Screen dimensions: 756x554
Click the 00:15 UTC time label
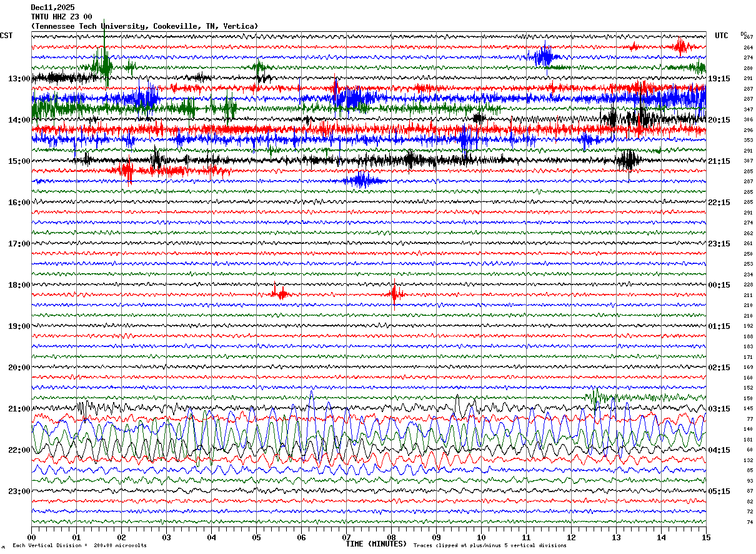click(719, 285)
